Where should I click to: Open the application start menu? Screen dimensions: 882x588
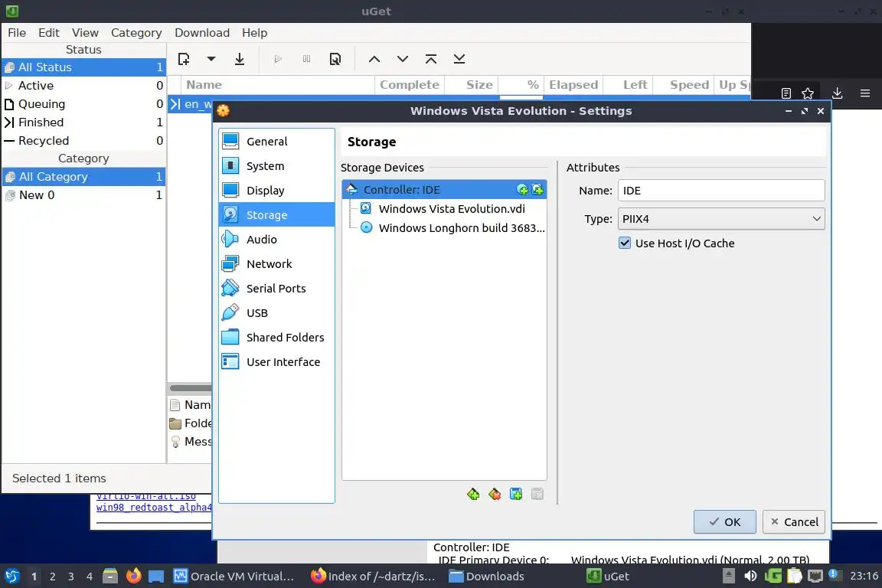coord(11,577)
